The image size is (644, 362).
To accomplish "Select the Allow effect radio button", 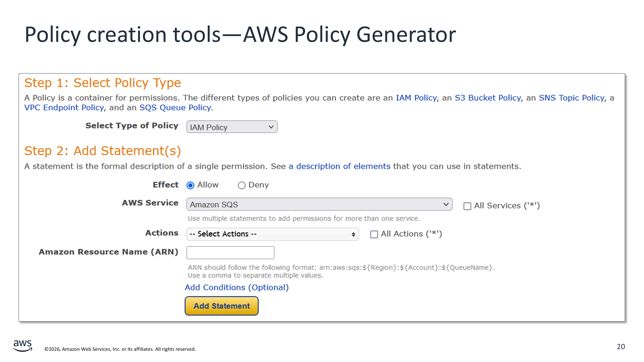I will [190, 185].
